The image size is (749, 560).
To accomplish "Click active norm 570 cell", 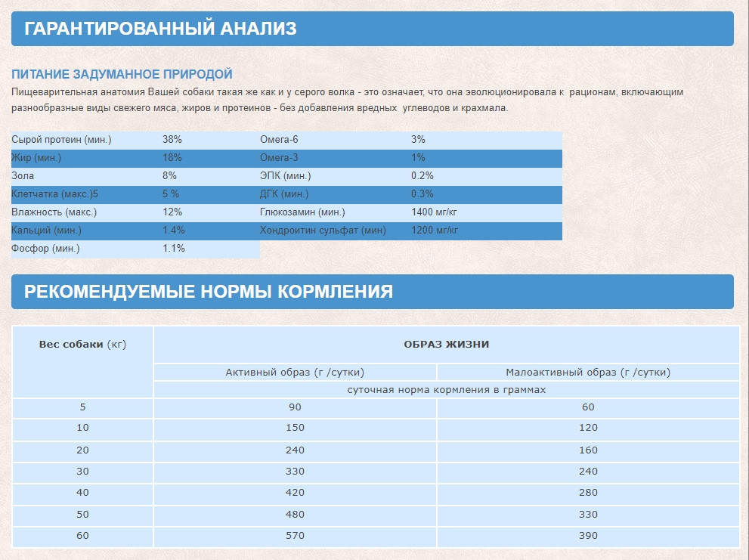I will (295, 536).
